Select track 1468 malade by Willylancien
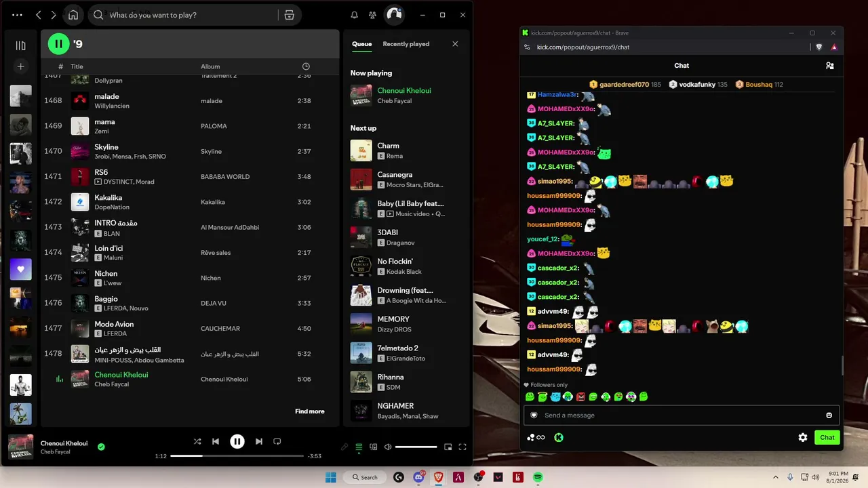868x488 pixels. [x=190, y=101]
